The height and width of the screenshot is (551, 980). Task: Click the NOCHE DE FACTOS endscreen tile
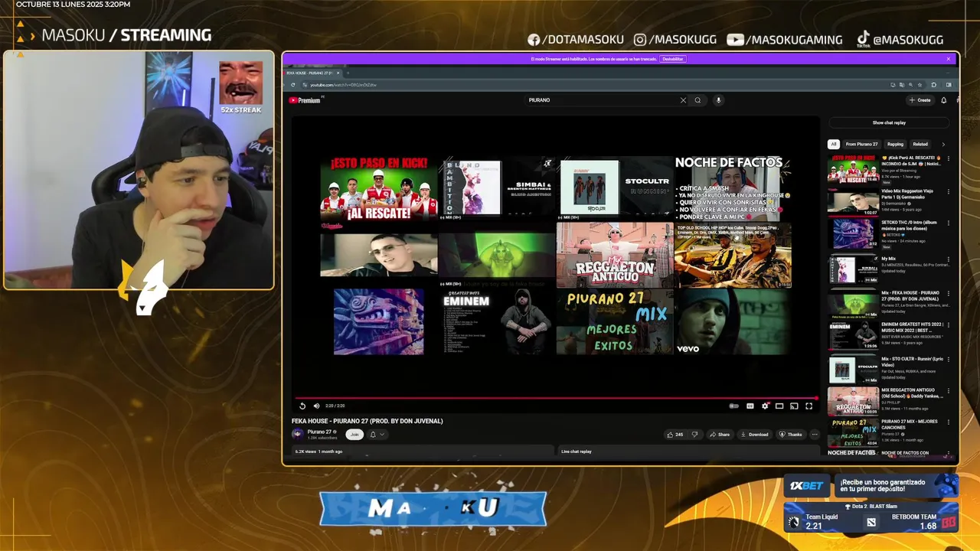732,188
